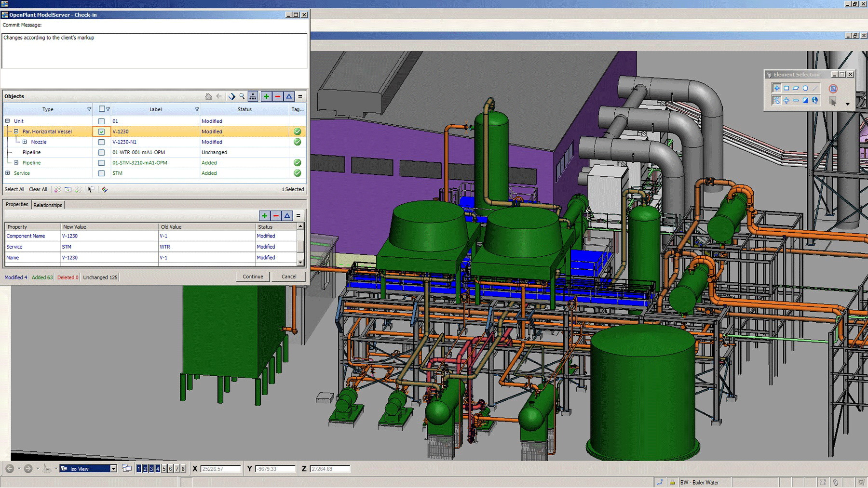Expand the Service tree node

point(7,173)
